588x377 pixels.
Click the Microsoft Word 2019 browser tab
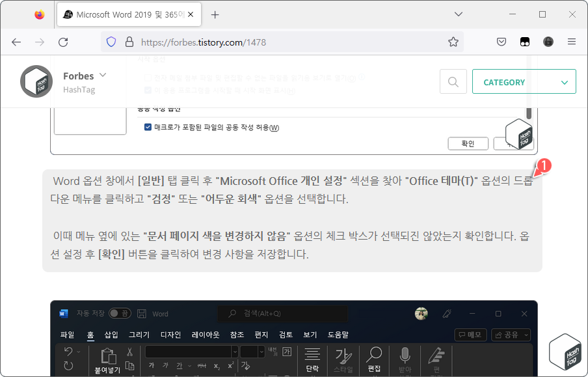pos(129,14)
